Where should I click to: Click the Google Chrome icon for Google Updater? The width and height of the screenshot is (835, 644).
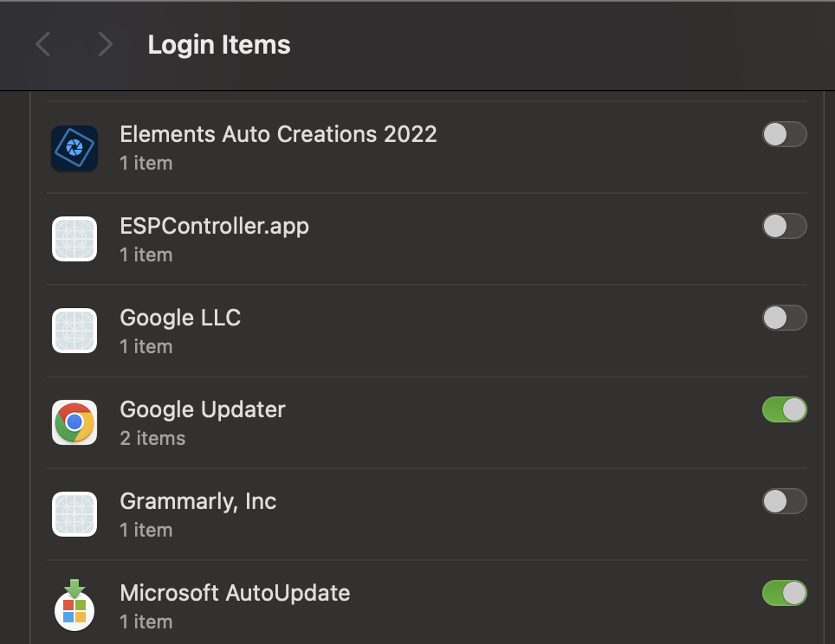74,423
